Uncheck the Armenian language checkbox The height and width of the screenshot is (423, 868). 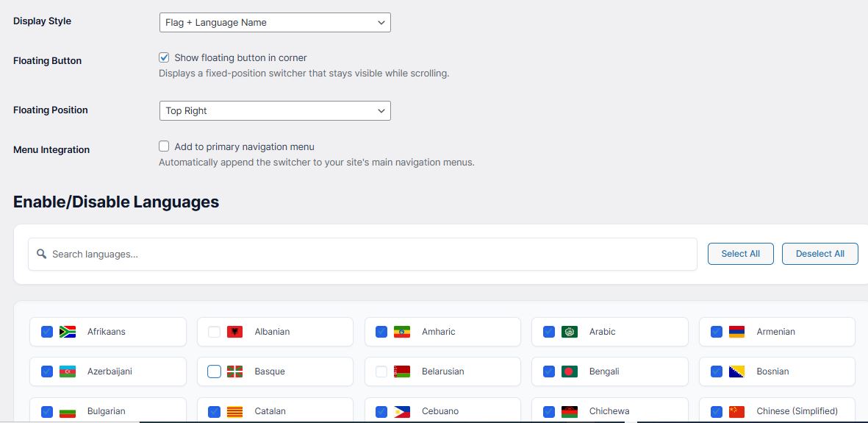point(717,332)
